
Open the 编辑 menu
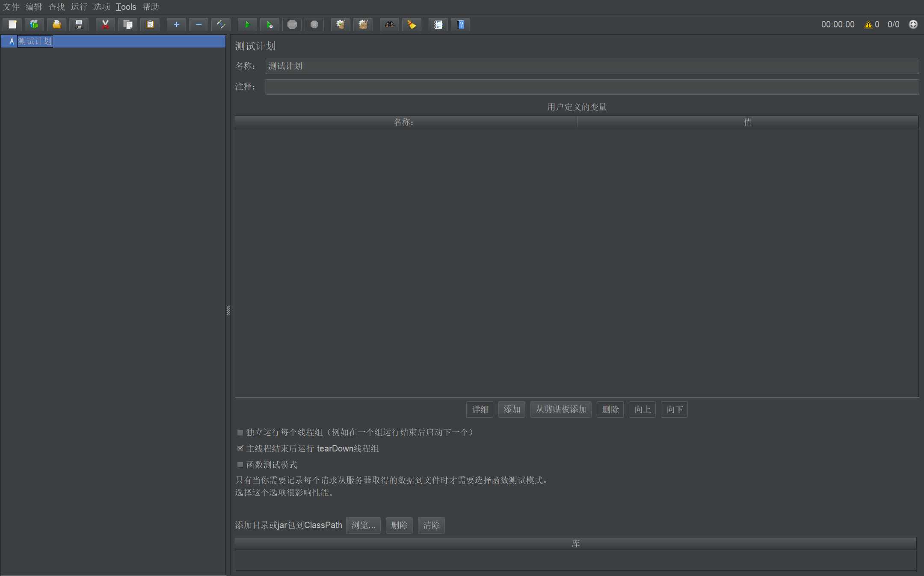point(34,7)
